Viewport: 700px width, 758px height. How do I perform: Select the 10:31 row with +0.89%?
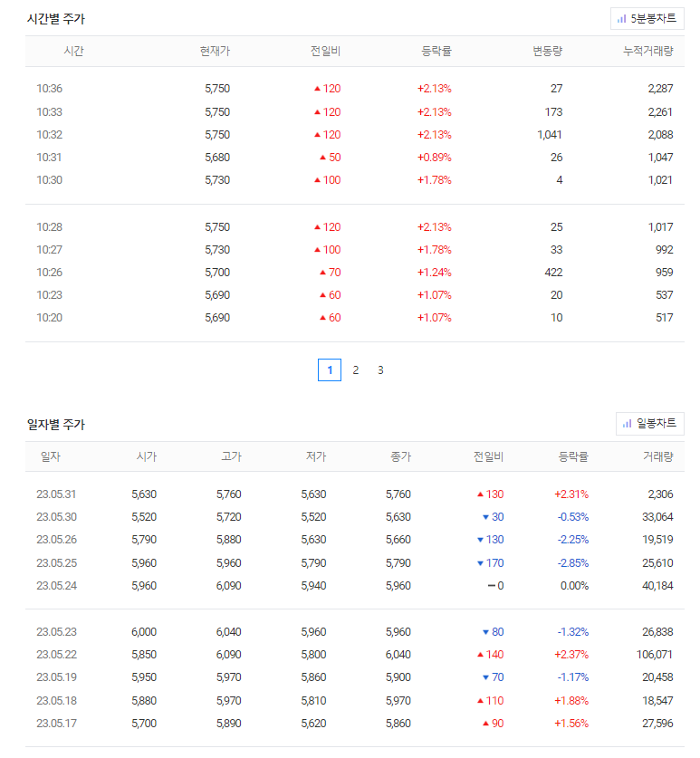pos(355,157)
